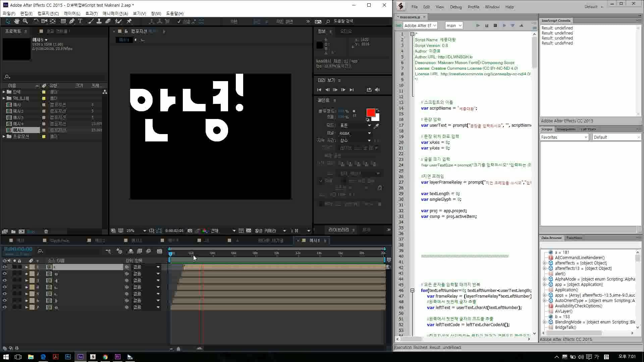644x362 pixels.
Task: Expand the 프로모션 folder in project panel
Action: coord(4,137)
